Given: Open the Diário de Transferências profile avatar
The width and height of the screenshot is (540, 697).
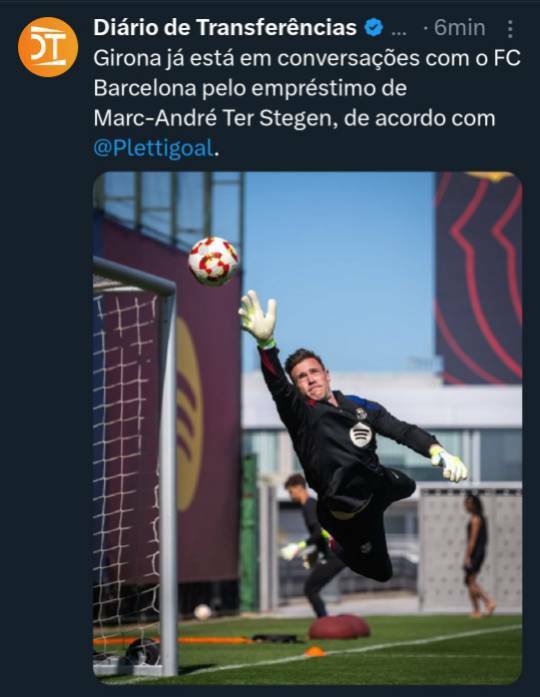Looking at the screenshot, I should coord(48,47).
